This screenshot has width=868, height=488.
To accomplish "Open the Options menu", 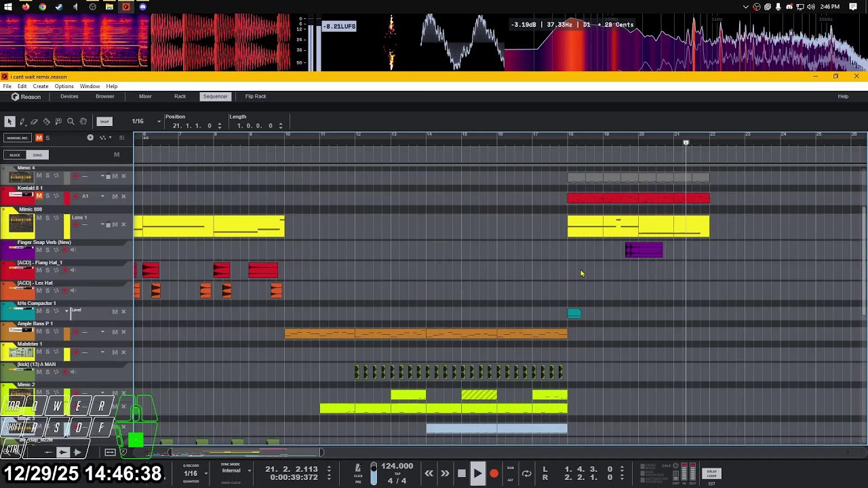I will click(x=64, y=86).
